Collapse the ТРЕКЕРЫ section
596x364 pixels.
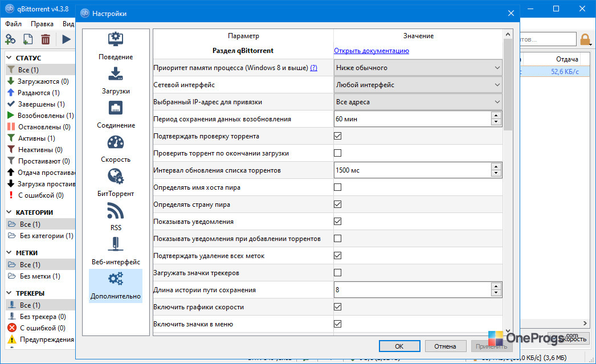9,293
